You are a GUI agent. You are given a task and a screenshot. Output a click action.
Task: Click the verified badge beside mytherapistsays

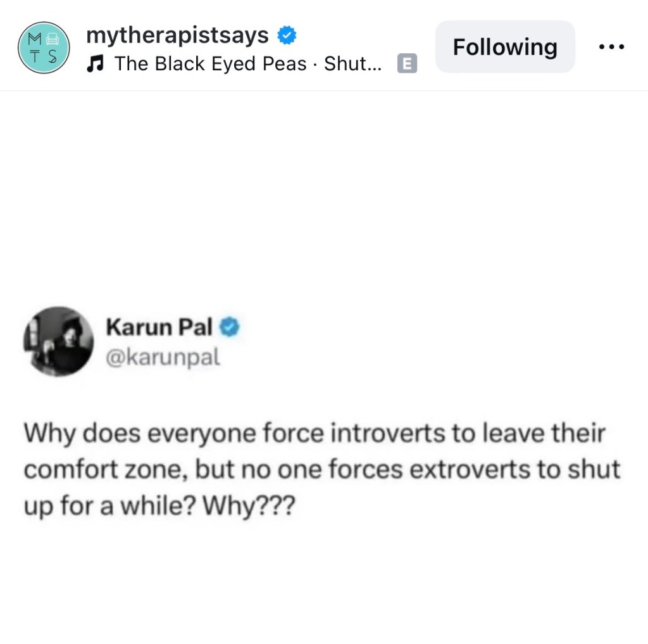(x=287, y=35)
